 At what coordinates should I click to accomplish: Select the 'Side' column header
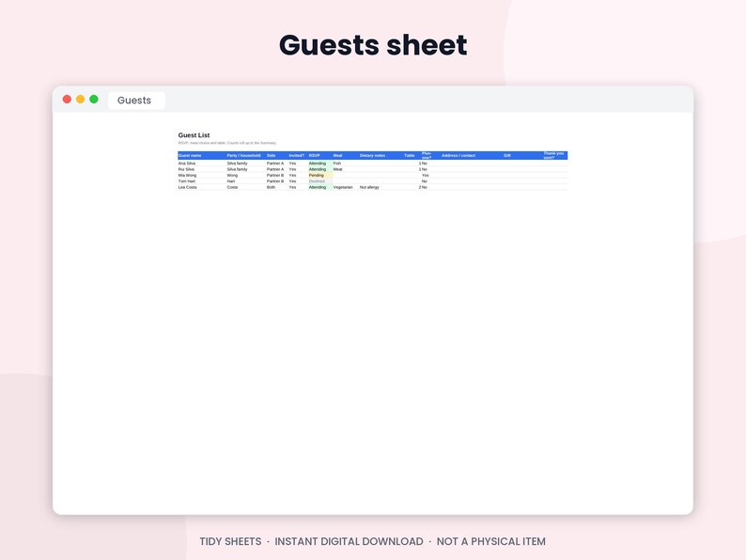click(x=272, y=156)
